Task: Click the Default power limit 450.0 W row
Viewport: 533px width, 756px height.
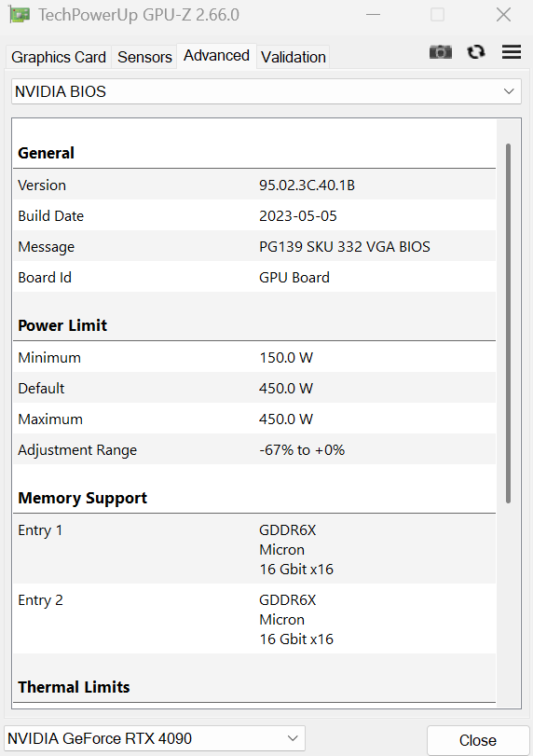Action: [254, 388]
